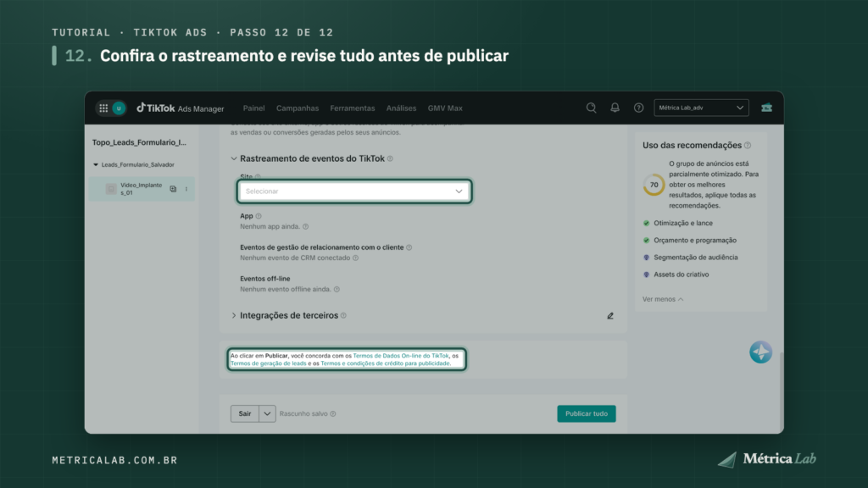Image resolution: width=868 pixels, height=488 pixels.
Task: Click the Publicar tudo button
Action: coord(587,413)
